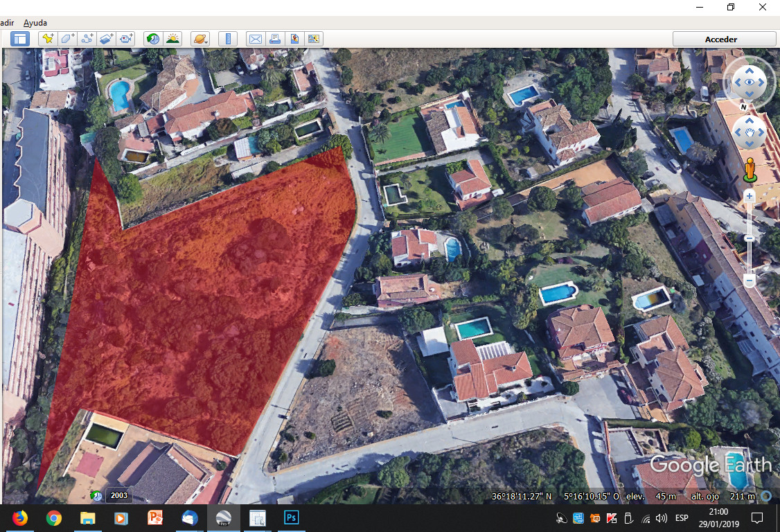Open the Ayuda menu
The image size is (780, 532).
35,23
